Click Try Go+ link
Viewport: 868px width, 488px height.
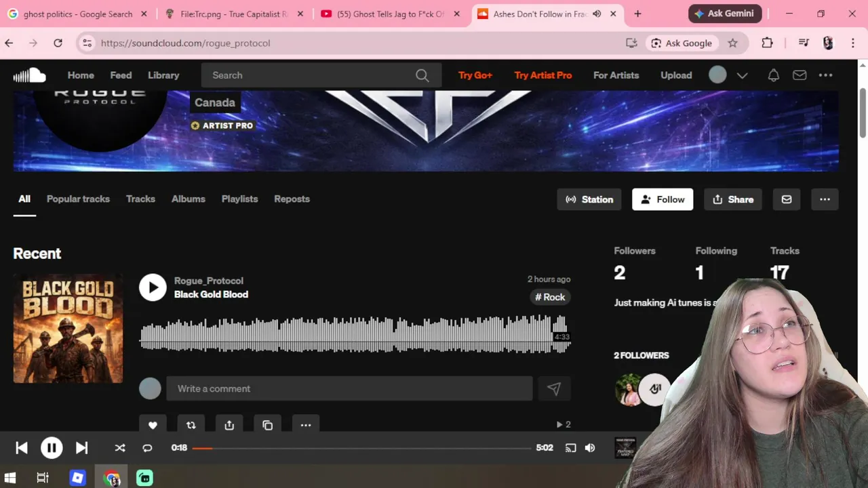coord(475,75)
